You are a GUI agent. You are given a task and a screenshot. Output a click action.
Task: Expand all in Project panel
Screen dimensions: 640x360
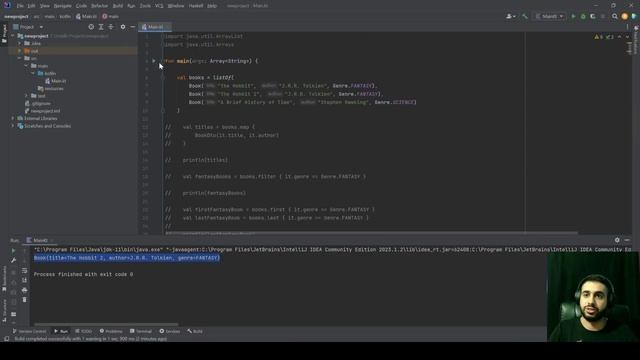[101, 27]
